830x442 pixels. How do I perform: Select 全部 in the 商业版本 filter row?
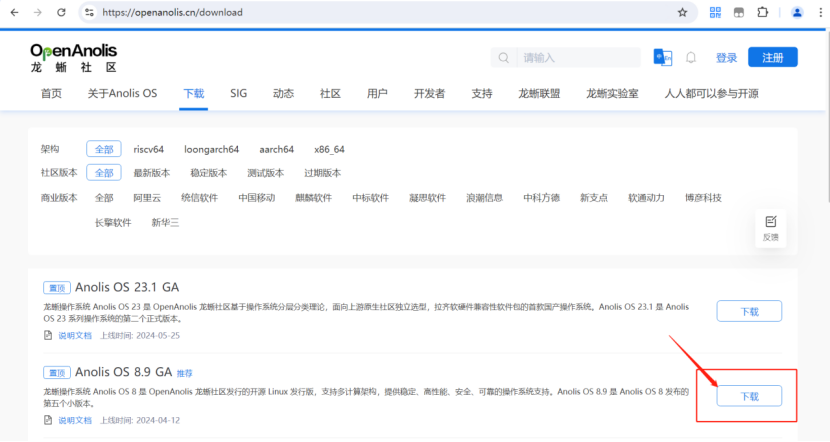point(104,197)
